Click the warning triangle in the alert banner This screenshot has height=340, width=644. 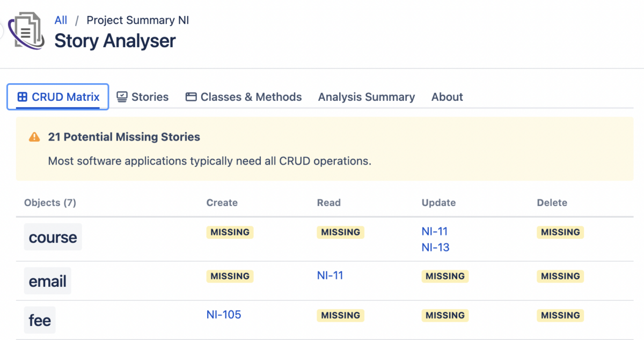[x=35, y=136]
